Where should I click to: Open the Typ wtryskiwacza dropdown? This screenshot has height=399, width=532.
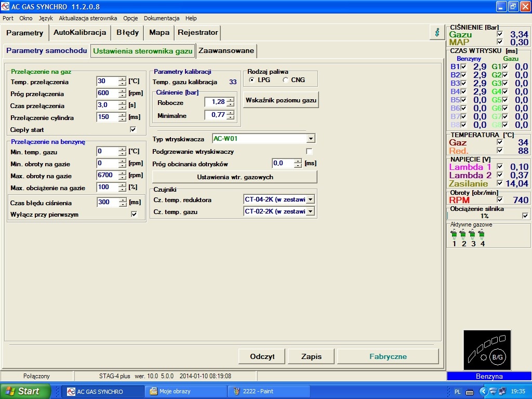click(x=311, y=138)
